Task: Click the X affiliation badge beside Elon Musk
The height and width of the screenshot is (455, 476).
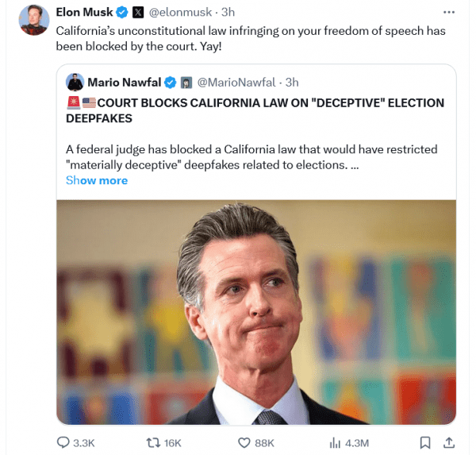Action: (x=138, y=13)
